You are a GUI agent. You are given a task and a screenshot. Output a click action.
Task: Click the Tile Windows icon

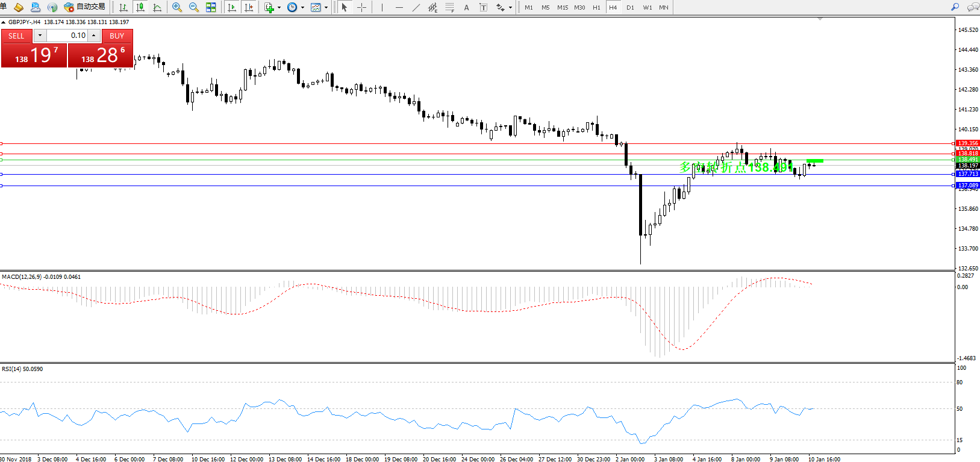(x=211, y=7)
